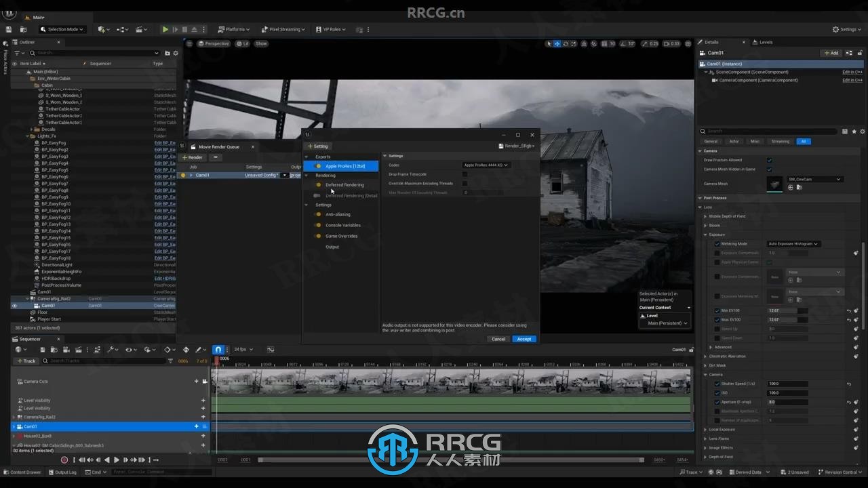Screen dimensions: 868x488
Task: Toggle Shutter Speed override checkbox
Action: (x=717, y=384)
